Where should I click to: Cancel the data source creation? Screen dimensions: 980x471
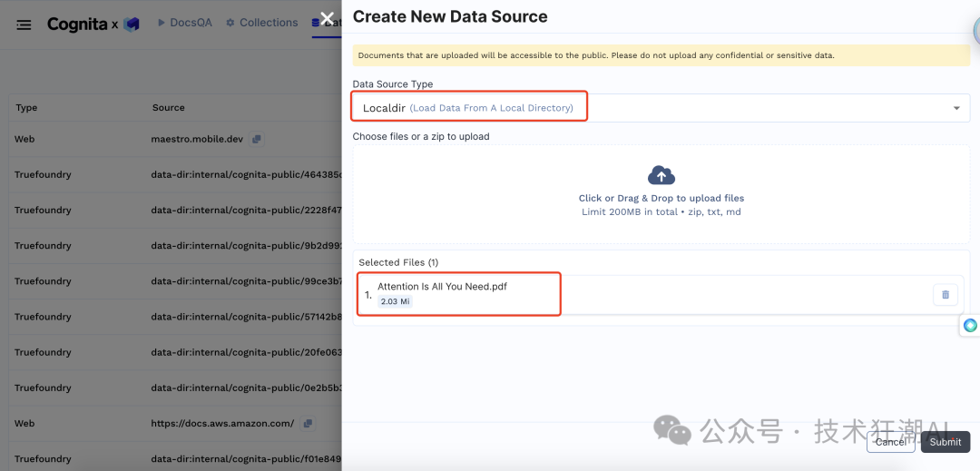click(890, 442)
